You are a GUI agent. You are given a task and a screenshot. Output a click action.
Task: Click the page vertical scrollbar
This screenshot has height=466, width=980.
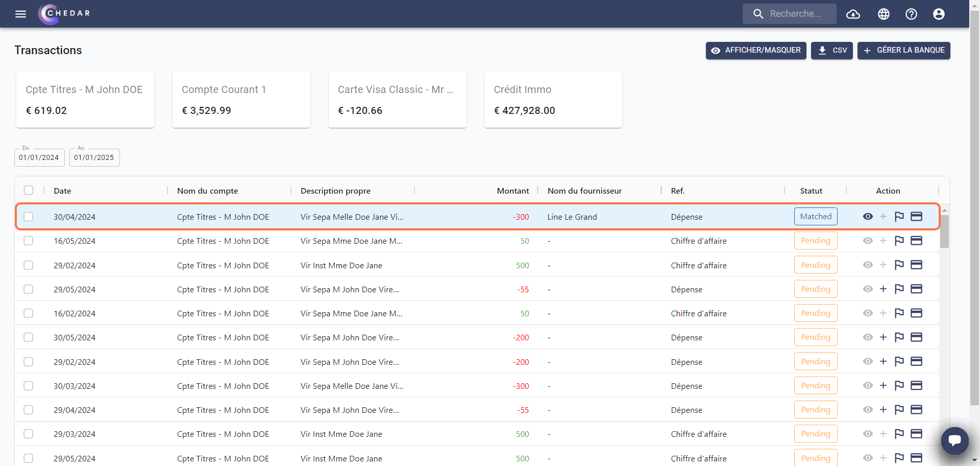click(974, 207)
